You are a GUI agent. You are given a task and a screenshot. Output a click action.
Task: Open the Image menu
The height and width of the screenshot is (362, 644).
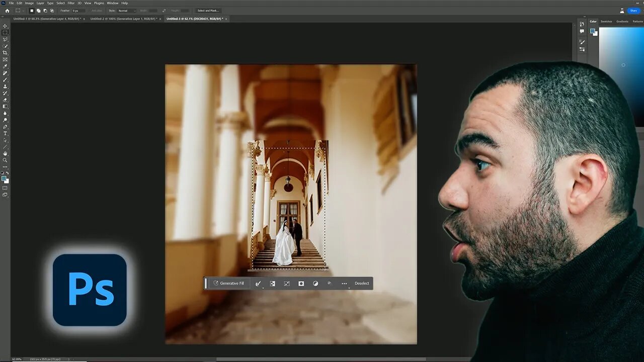pyautogui.click(x=29, y=3)
